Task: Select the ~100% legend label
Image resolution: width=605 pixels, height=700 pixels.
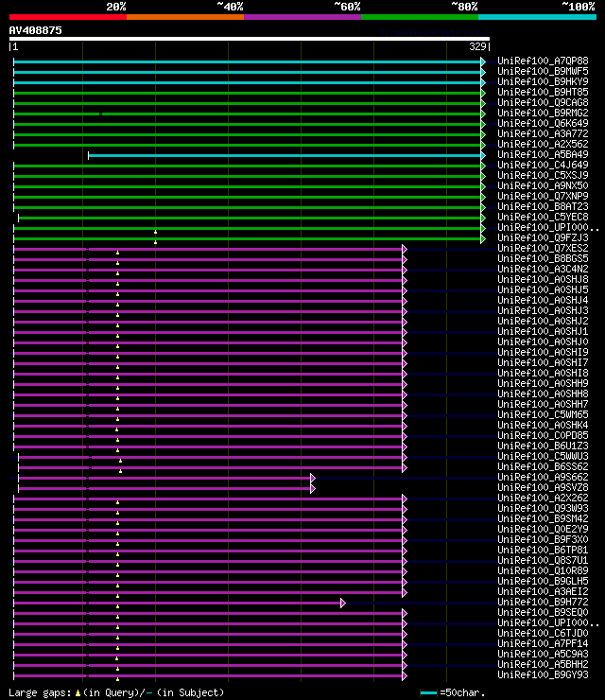Action: pos(579,7)
